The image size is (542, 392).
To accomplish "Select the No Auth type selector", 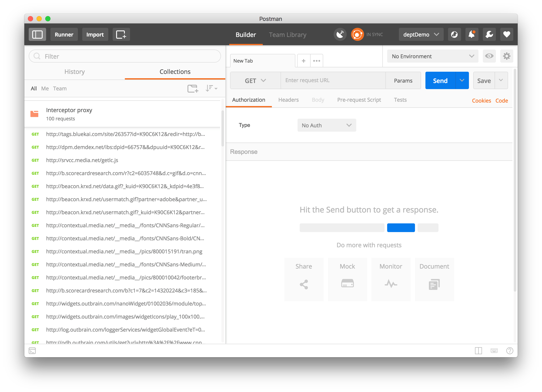I will tap(326, 125).
